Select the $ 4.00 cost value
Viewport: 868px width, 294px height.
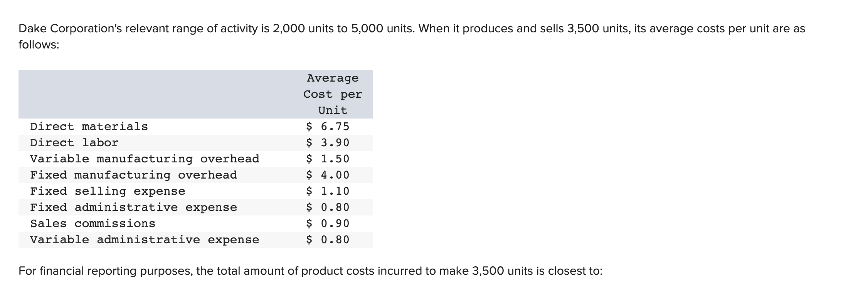[328, 175]
